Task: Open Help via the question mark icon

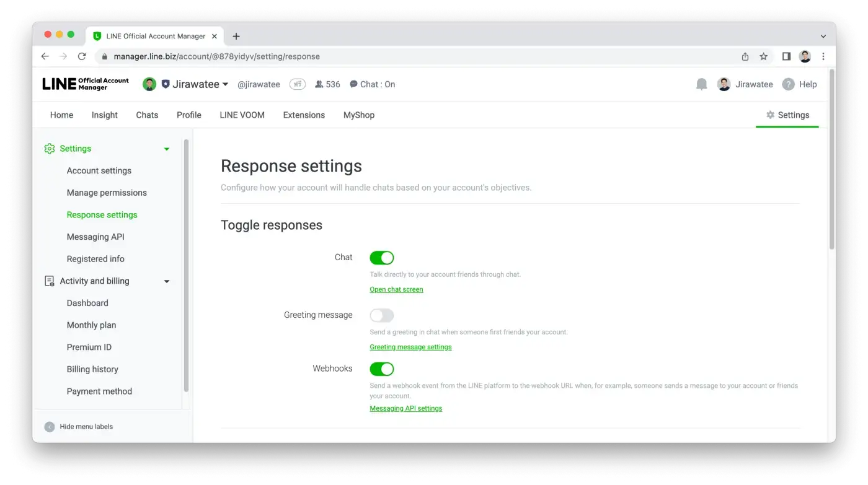Action: 788,84
